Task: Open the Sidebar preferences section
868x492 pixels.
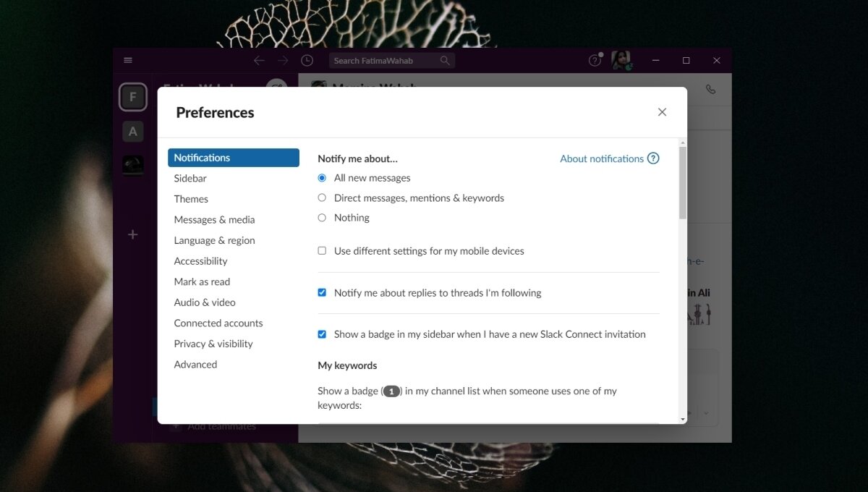Action: tap(190, 178)
